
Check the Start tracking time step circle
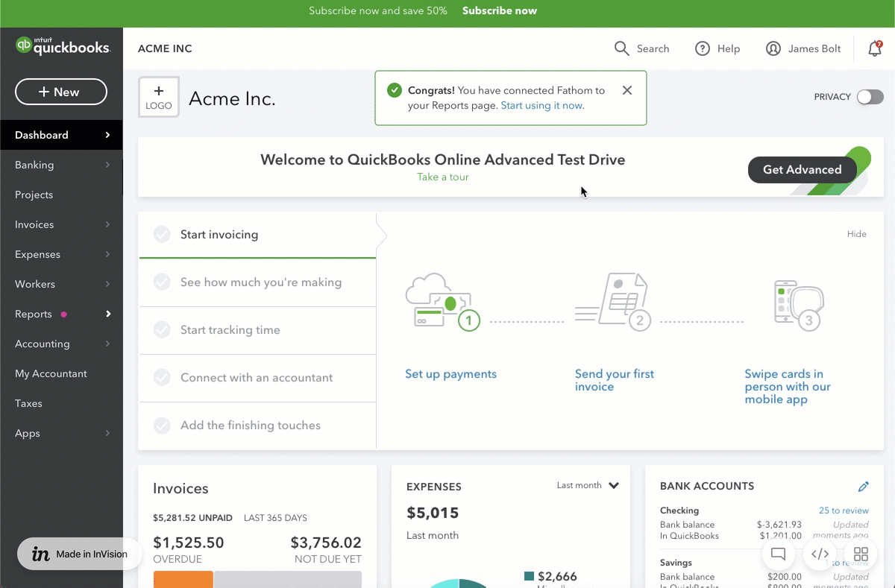click(x=162, y=330)
